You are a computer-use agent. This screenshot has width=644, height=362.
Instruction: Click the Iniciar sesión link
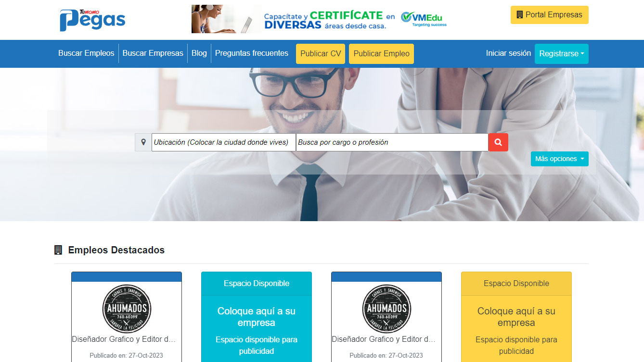point(508,53)
